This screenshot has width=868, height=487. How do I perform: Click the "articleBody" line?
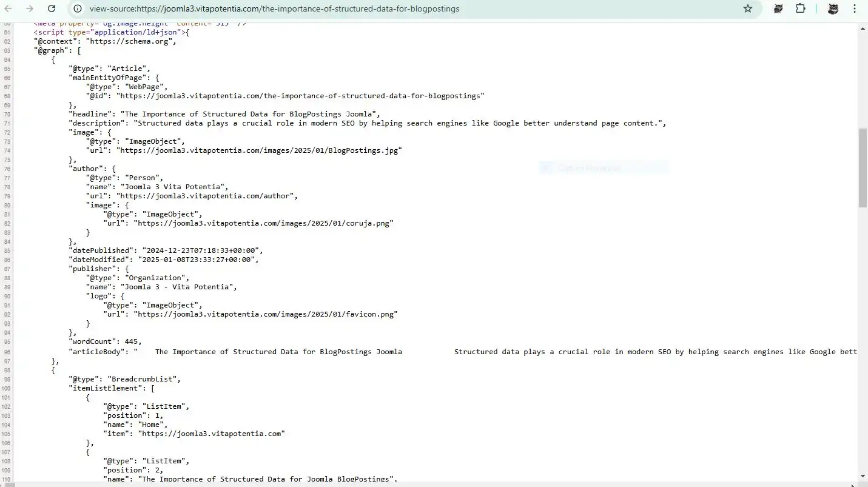pyautogui.click(x=463, y=352)
